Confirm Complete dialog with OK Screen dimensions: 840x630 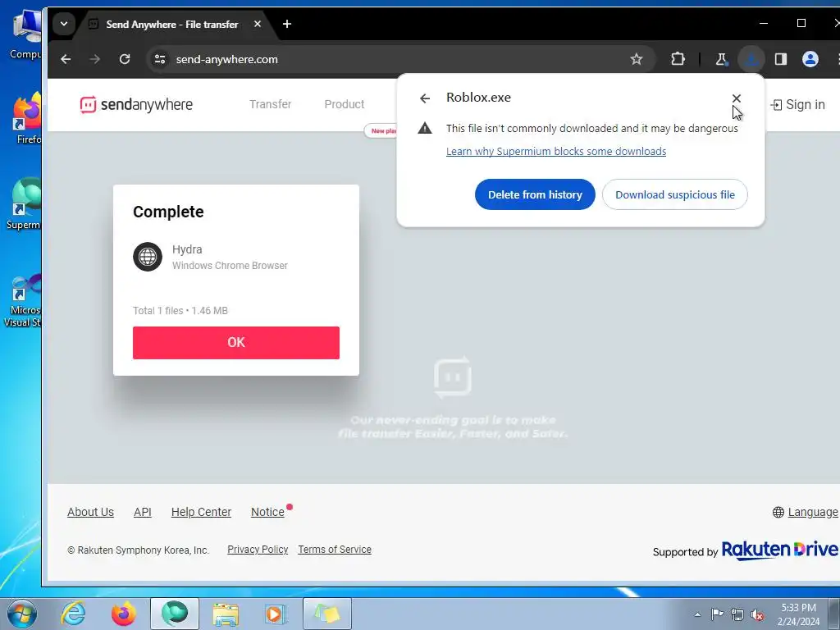236,342
